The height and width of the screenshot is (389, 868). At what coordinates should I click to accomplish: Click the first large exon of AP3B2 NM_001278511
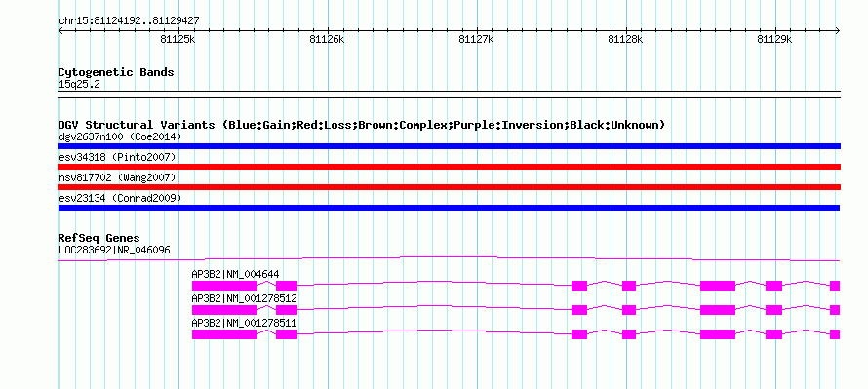[224, 334]
